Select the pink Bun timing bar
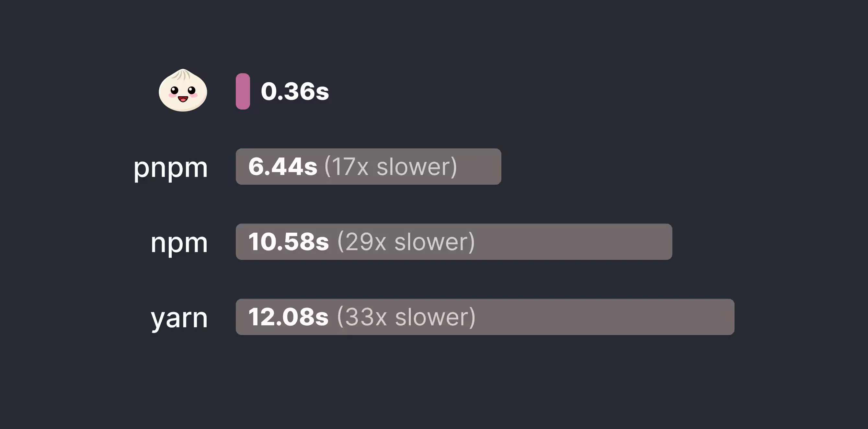868x429 pixels. 243,91
